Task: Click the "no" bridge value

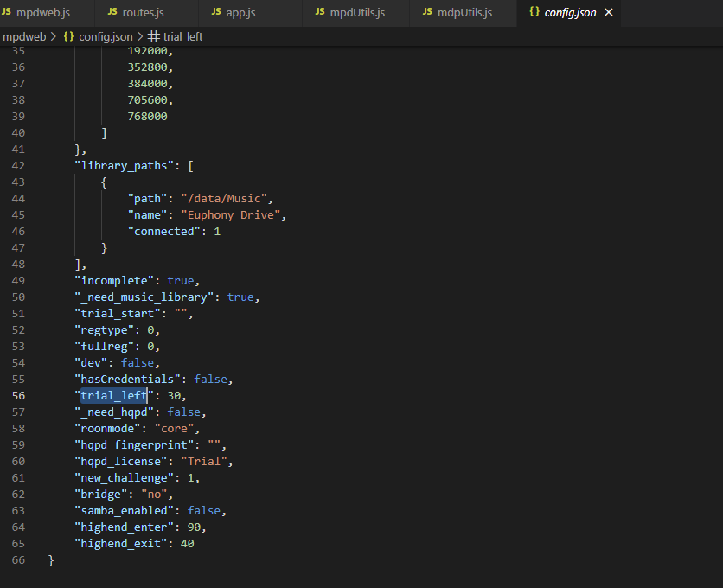Action: (x=154, y=495)
